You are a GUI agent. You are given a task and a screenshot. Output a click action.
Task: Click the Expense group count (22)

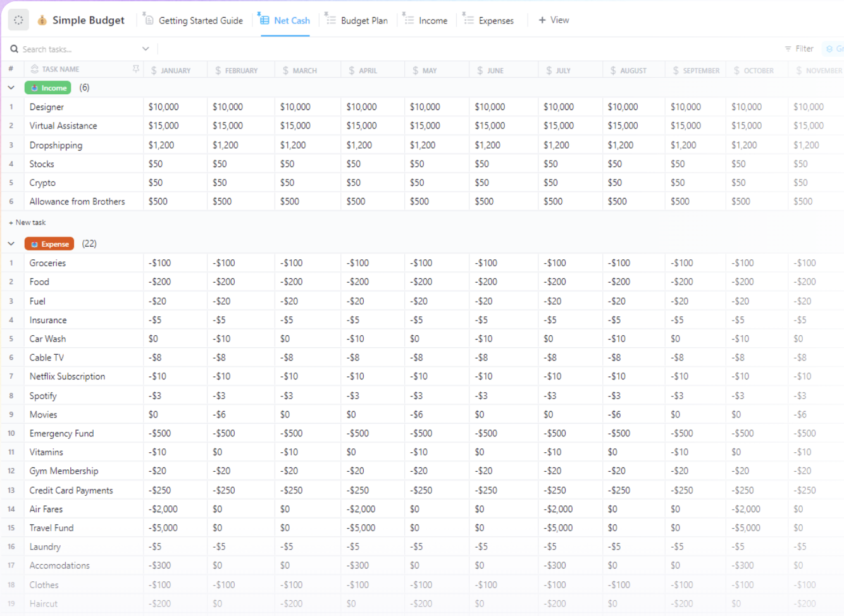coord(89,243)
